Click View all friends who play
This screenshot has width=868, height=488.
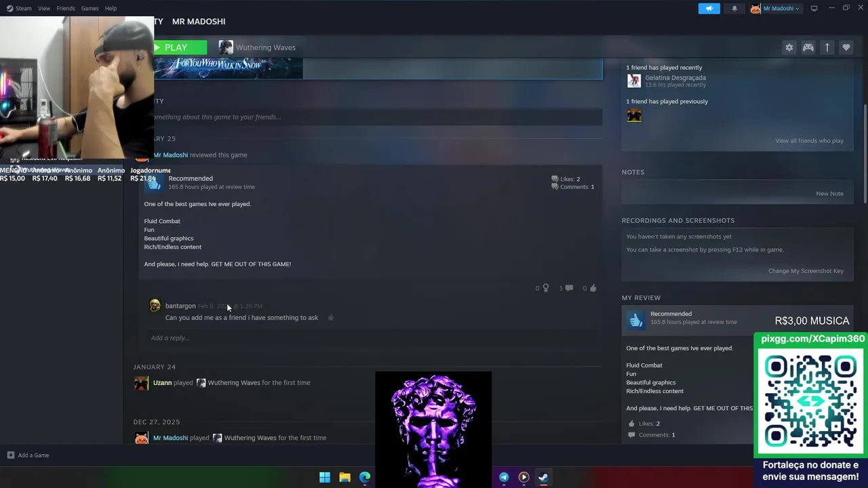pos(809,141)
